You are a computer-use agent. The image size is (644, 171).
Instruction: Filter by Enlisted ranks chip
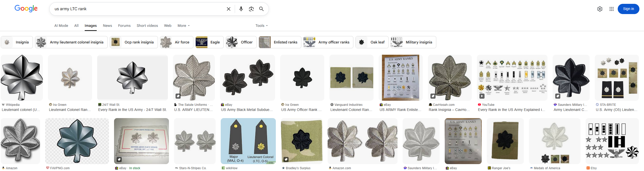coord(280,42)
